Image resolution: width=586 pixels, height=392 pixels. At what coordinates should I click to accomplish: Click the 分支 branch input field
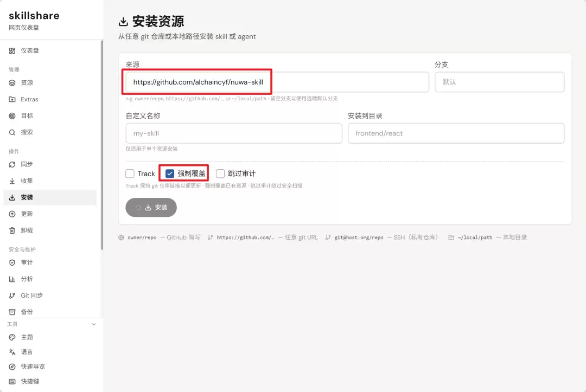(x=499, y=82)
